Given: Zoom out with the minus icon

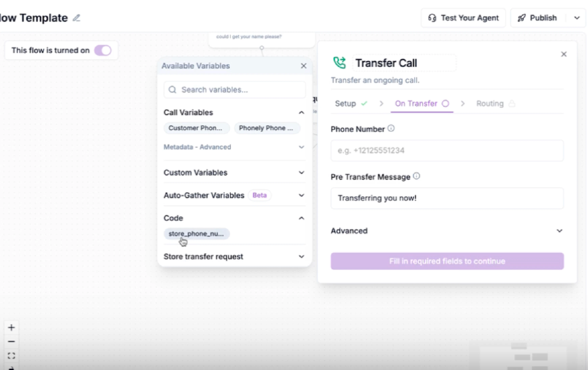Looking at the screenshot, I should 11,341.
